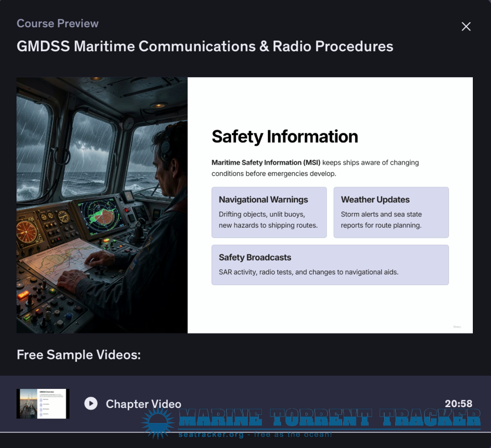Click the Marine Torrent Tracker watermark logo
This screenshot has height=448, width=491.
pyautogui.click(x=330, y=418)
